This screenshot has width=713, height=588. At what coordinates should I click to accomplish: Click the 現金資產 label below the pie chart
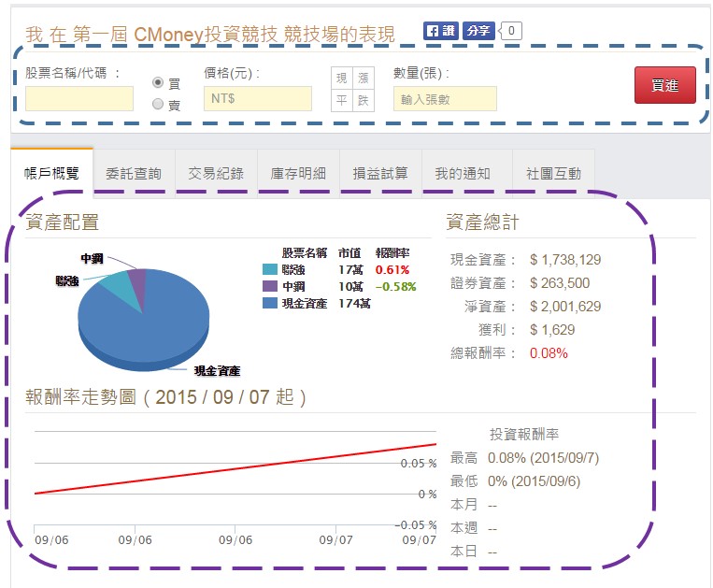coord(218,370)
